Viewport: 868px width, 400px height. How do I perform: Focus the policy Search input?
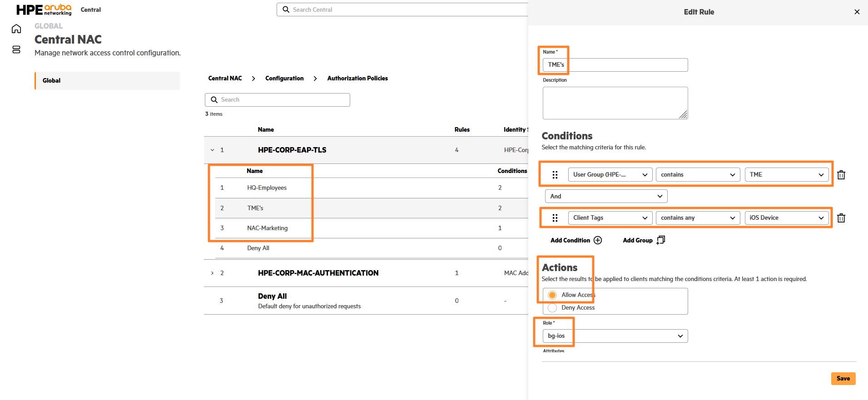[x=278, y=100]
